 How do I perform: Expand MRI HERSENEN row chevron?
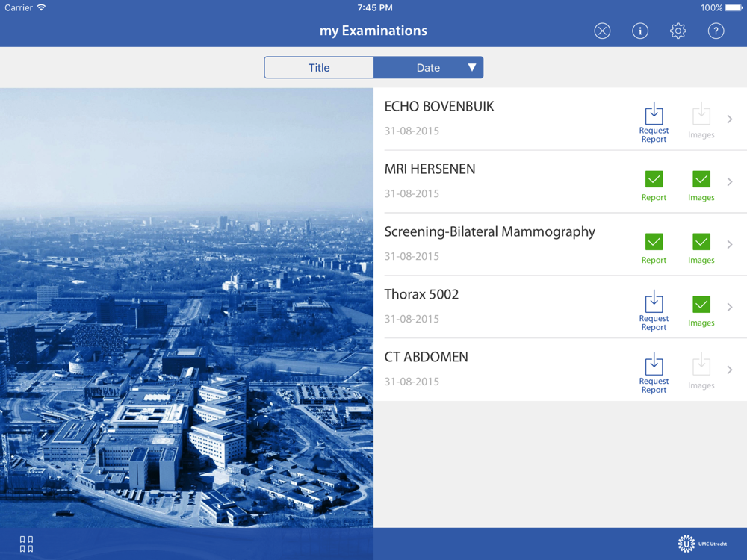point(730,182)
